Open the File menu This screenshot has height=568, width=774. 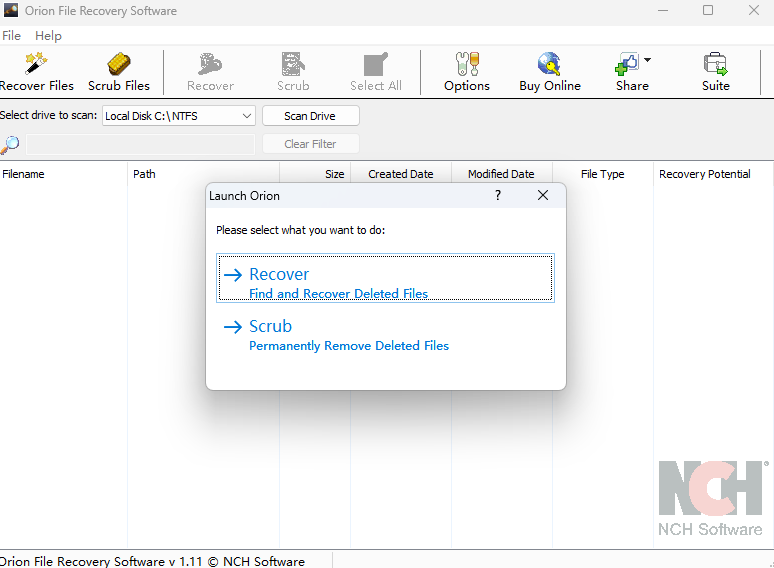click(x=11, y=36)
